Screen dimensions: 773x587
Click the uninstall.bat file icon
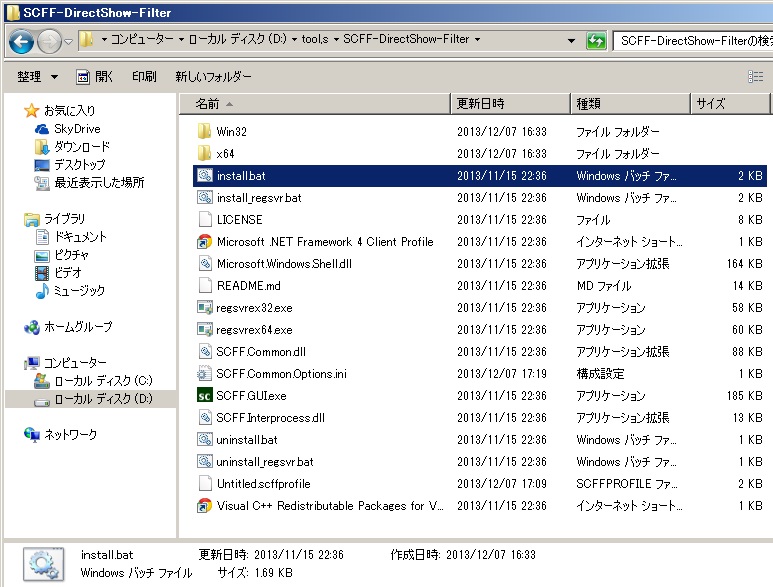pyautogui.click(x=204, y=440)
